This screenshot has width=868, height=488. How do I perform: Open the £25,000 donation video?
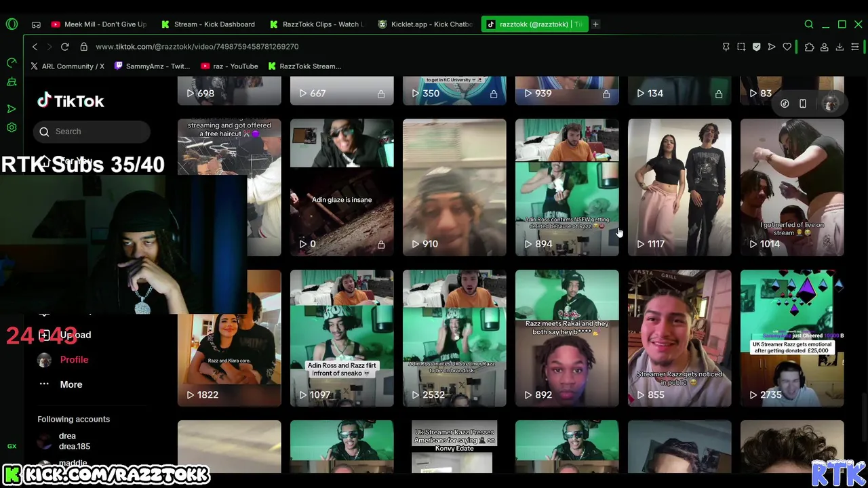pos(792,338)
